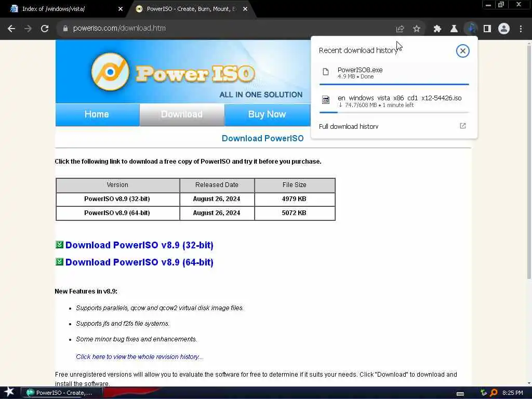
Task: Open Chrome's three-dot menu
Action: tap(521, 29)
